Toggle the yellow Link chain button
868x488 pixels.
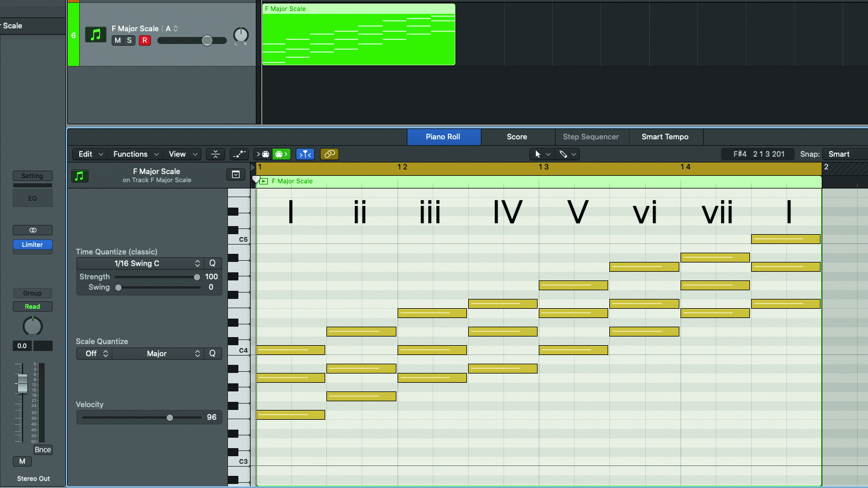pyautogui.click(x=329, y=154)
